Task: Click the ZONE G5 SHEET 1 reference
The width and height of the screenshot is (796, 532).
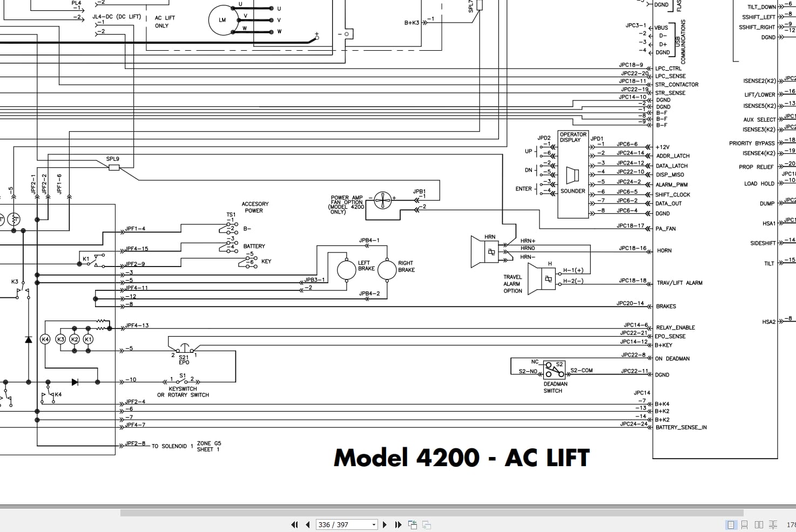Action: [x=208, y=446]
